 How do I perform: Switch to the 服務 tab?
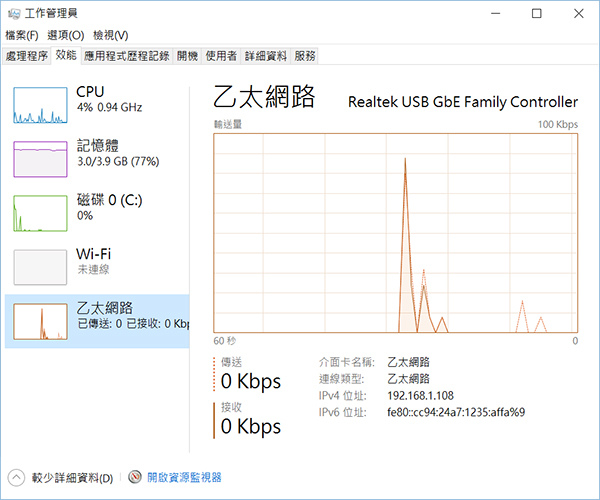[x=306, y=56]
